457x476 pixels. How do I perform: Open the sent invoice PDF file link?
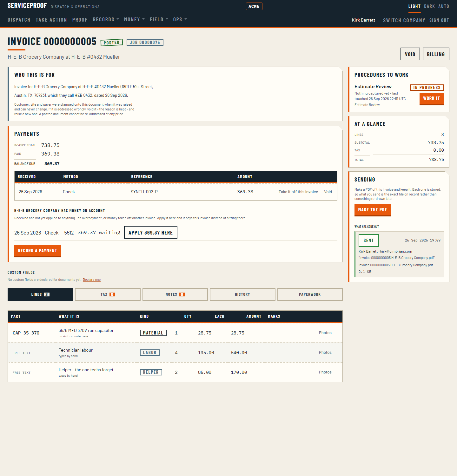tap(396, 265)
